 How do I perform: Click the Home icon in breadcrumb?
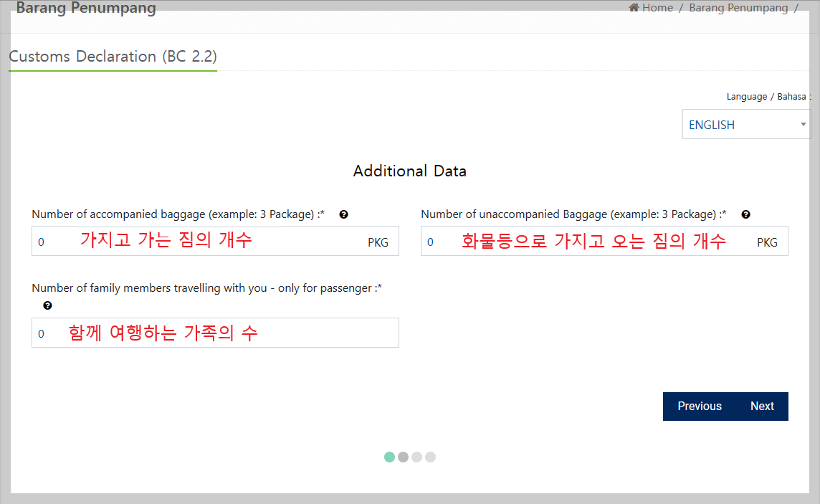pyautogui.click(x=634, y=7)
